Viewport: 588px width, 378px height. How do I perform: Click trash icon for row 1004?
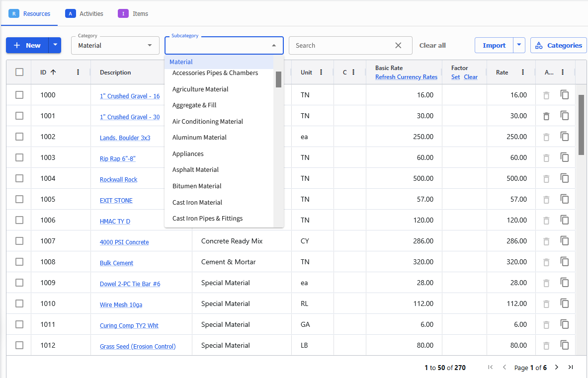[546, 179]
